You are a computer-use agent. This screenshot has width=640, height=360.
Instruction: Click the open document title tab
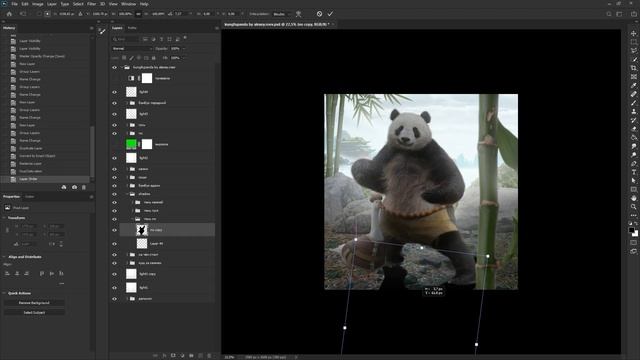[276, 24]
